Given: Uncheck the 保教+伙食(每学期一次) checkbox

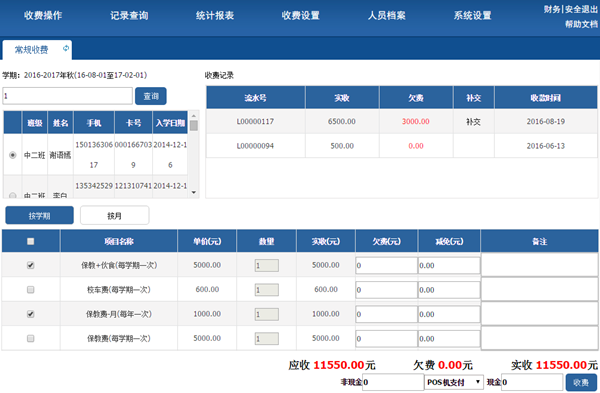Looking at the screenshot, I should tap(31, 265).
